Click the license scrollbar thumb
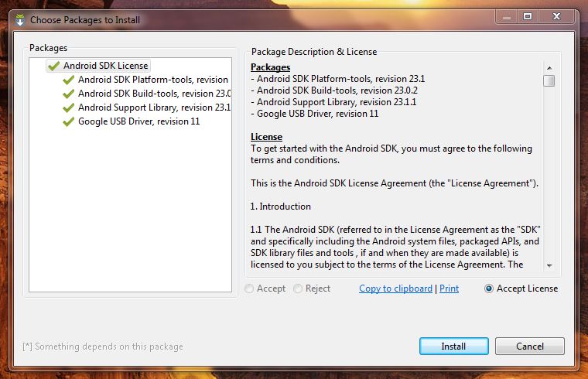The height and width of the screenshot is (379, 588). coord(549,80)
